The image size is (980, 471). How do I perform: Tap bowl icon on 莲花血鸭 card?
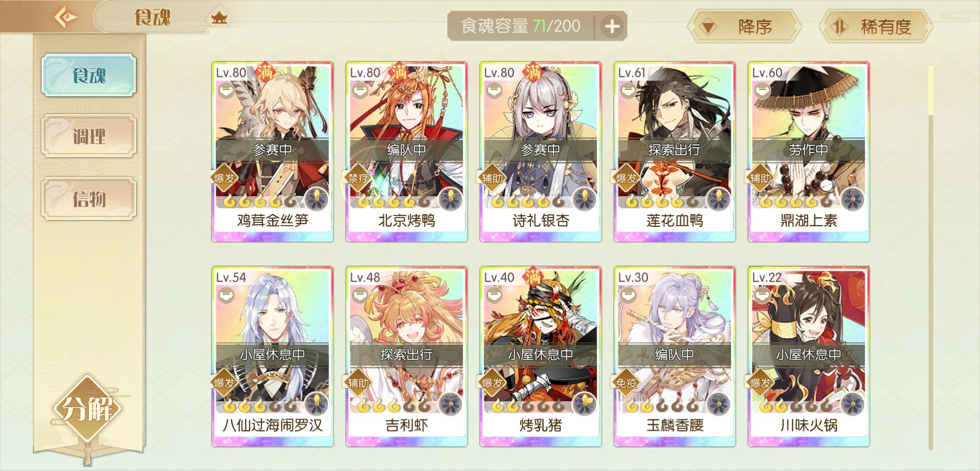pyautogui.click(x=628, y=91)
